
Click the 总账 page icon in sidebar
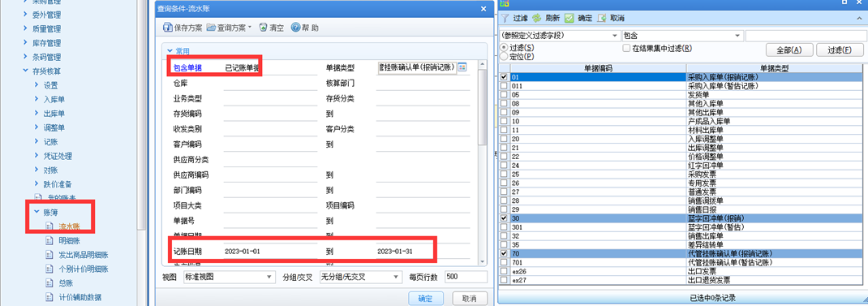(x=49, y=284)
